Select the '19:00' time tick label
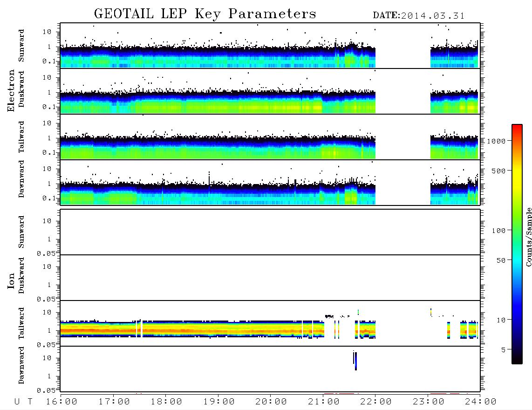The image size is (532, 410). pos(219,402)
